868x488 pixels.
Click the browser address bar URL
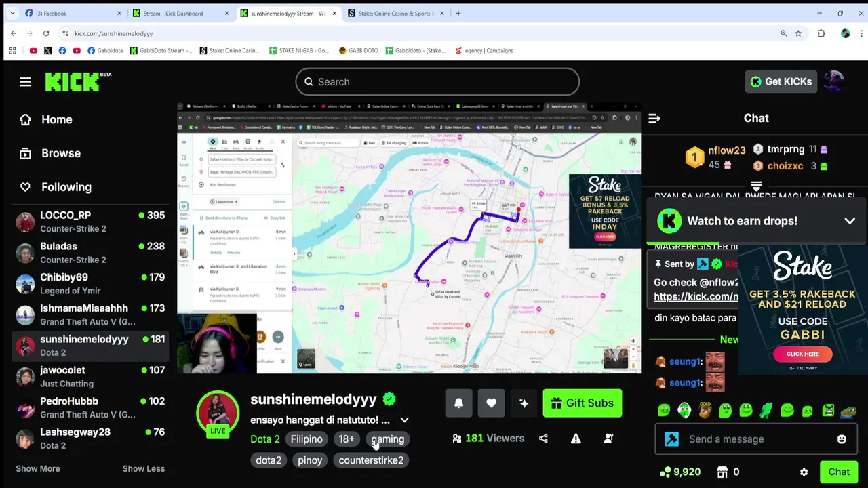pos(113,33)
